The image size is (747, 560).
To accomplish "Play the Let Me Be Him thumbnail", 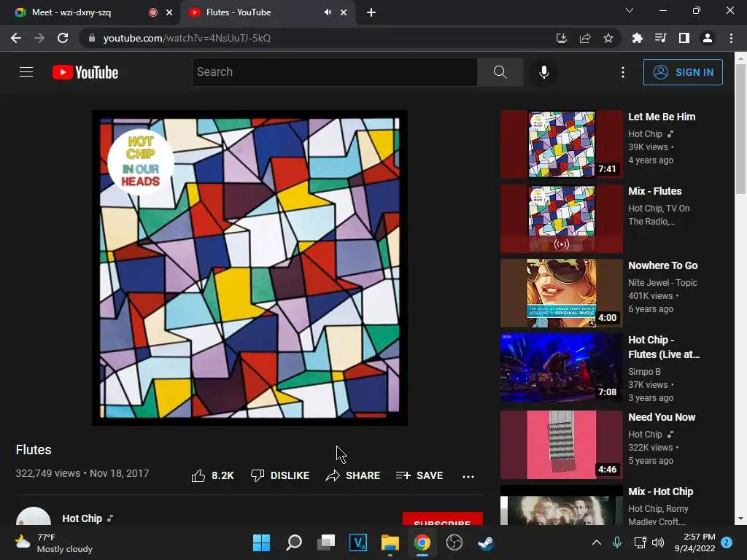I will coord(561,144).
